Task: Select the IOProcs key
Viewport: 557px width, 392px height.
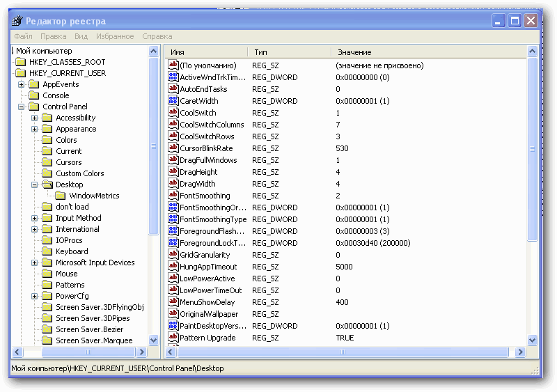Action: coord(69,240)
